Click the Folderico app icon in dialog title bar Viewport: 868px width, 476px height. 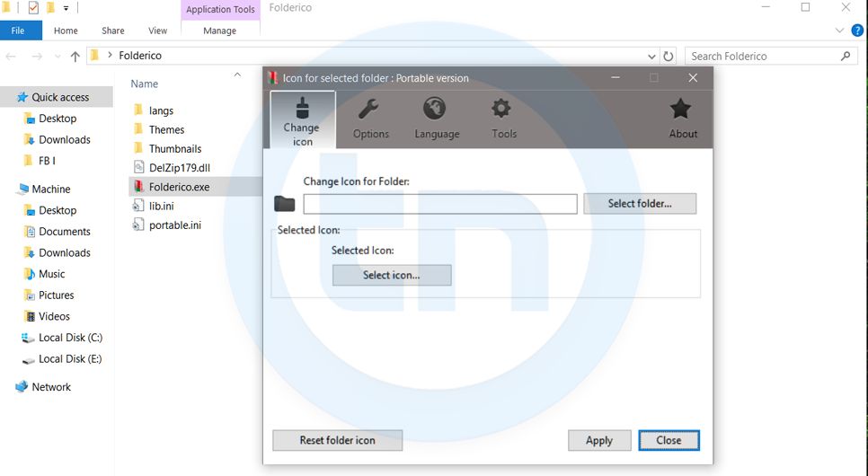pyautogui.click(x=273, y=78)
